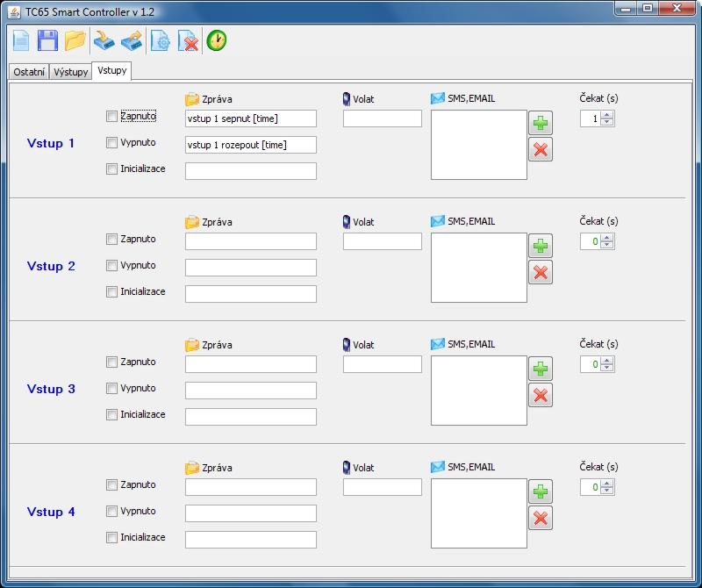Decrease Čekat (s) value for Vstup 4

click(x=607, y=491)
